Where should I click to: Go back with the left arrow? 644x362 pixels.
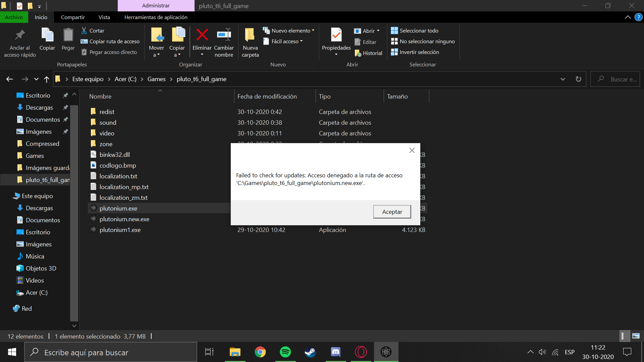point(9,79)
